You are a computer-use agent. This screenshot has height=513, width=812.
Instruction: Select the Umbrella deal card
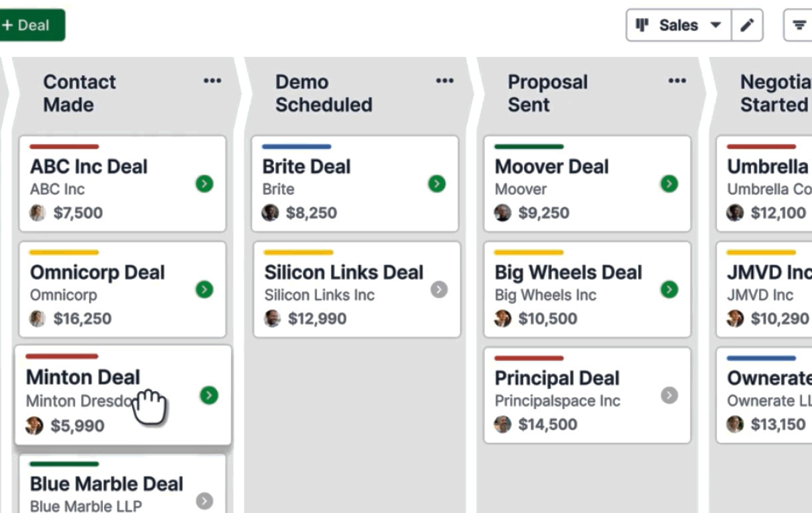[764, 184]
